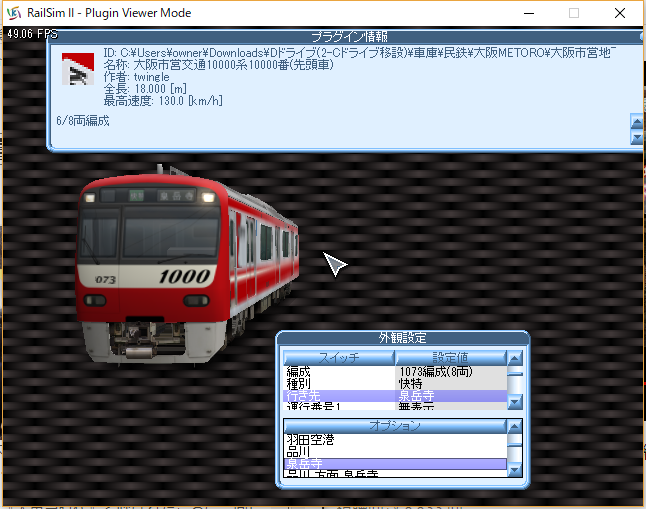
Task: Close the RailSim II window
Action: [620, 13]
